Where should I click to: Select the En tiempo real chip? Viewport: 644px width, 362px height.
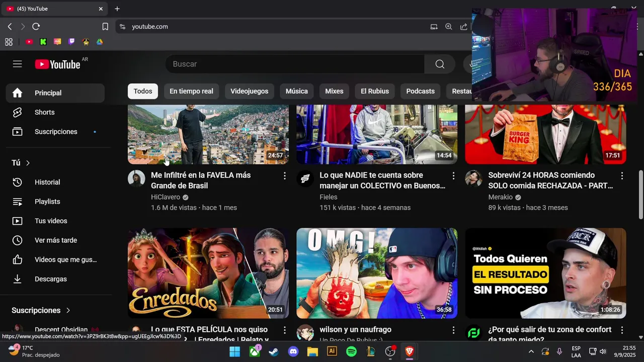tap(191, 91)
